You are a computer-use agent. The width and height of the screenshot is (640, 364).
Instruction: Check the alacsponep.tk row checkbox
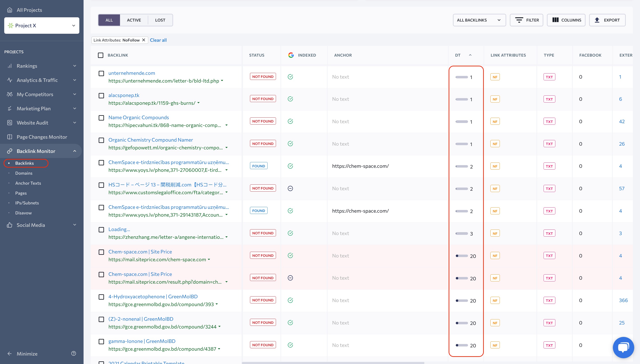click(x=101, y=96)
